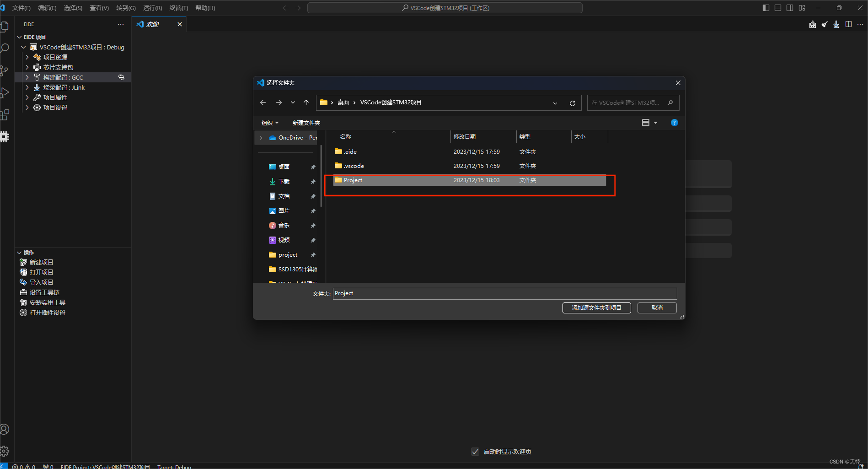Open 查看(V) menu
The width and height of the screenshot is (868, 469).
pos(99,8)
